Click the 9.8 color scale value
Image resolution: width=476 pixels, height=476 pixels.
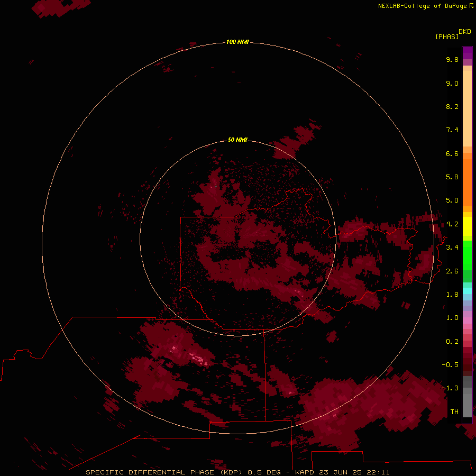tap(452, 59)
